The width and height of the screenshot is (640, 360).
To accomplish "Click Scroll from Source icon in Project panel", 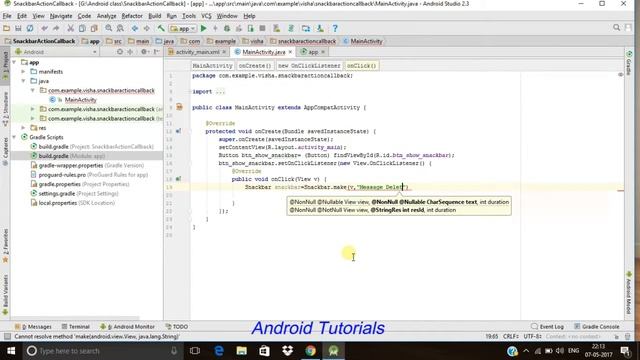I will pos(120,52).
